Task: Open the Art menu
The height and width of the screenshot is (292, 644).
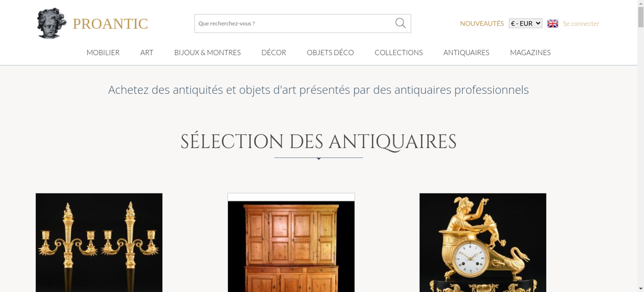Action: tap(147, 52)
